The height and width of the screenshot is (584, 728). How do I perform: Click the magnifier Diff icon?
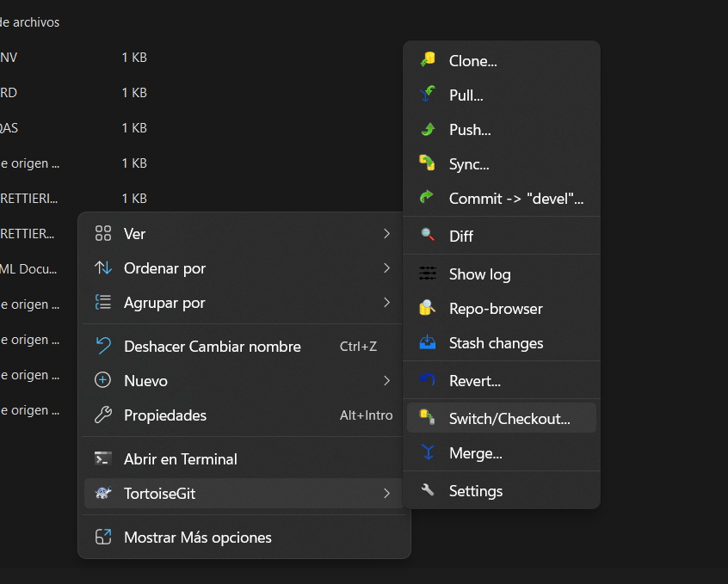pos(428,236)
